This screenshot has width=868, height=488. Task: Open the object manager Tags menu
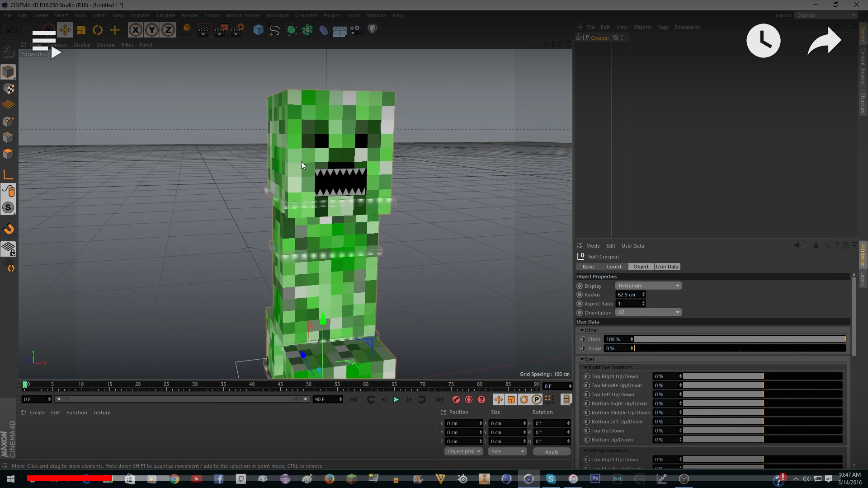click(x=663, y=27)
